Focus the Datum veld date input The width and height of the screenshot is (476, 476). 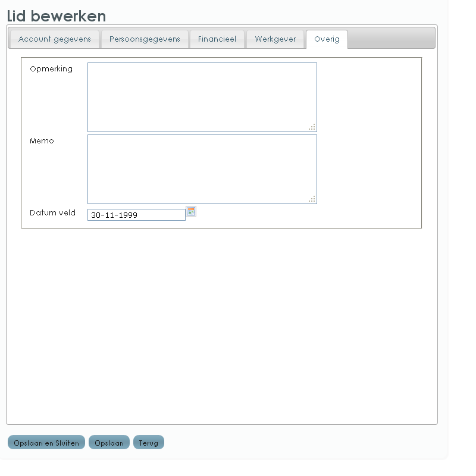(136, 215)
